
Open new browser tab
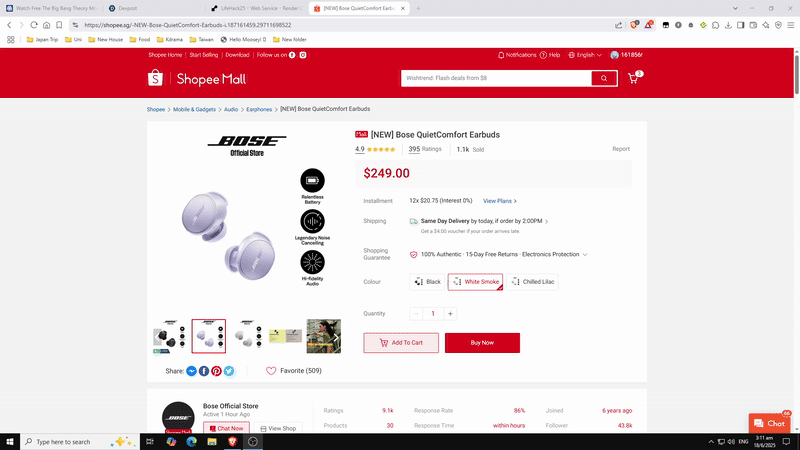418,8
